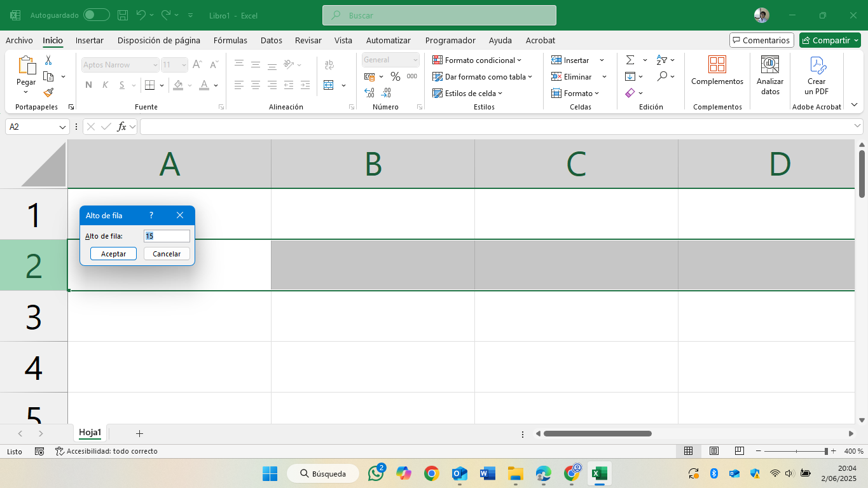Open the Fórmulas ribbon tab

click(x=230, y=40)
